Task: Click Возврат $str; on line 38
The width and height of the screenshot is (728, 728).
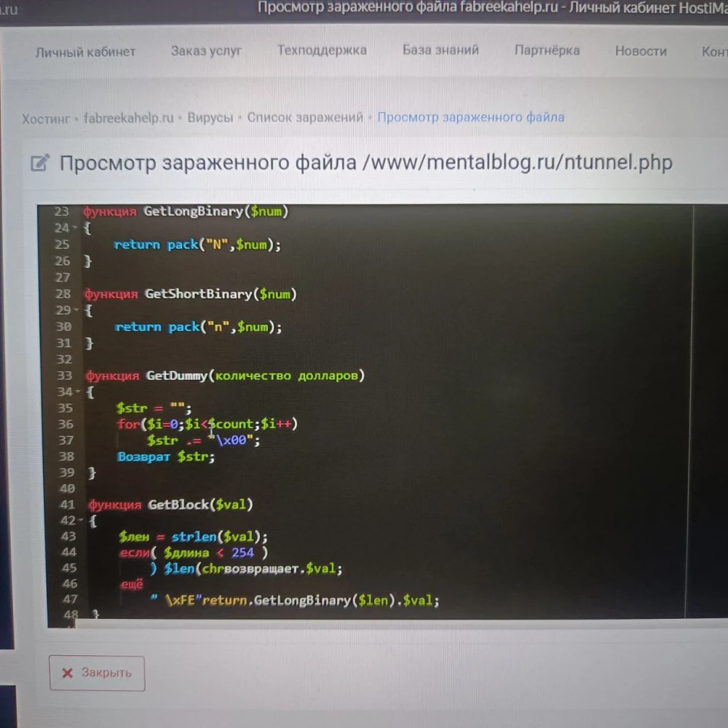Action: (x=166, y=456)
